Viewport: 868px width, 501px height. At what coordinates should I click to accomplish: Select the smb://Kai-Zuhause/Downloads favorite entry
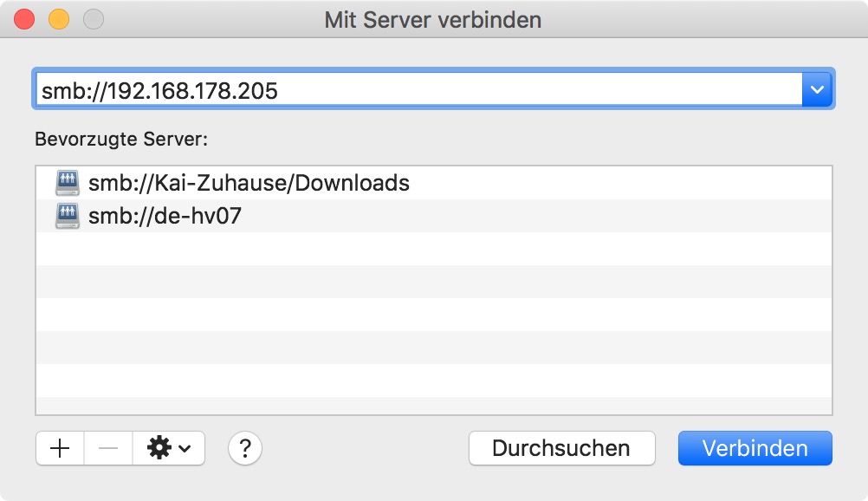pyautogui.click(x=249, y=183)
